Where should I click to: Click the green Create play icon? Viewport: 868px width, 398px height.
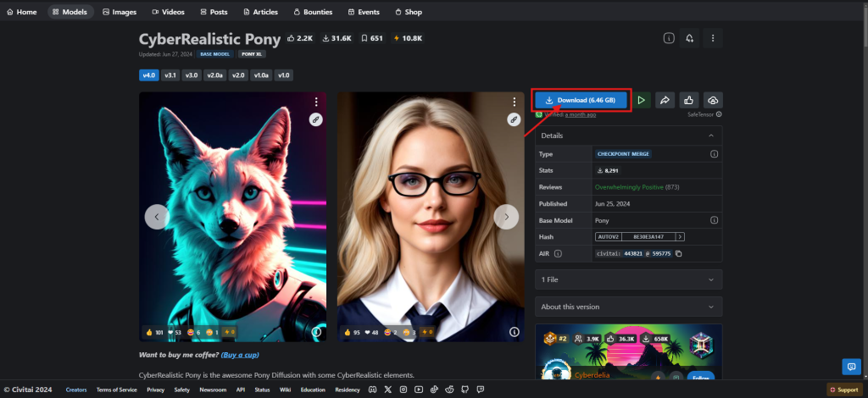coord(642,101)
